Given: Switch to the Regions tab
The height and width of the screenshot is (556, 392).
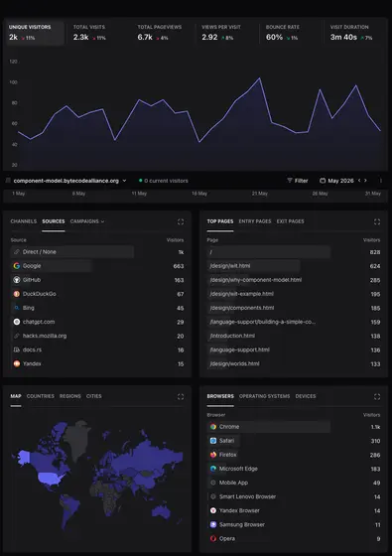Looking at the screenshot, I should [70, 396].
